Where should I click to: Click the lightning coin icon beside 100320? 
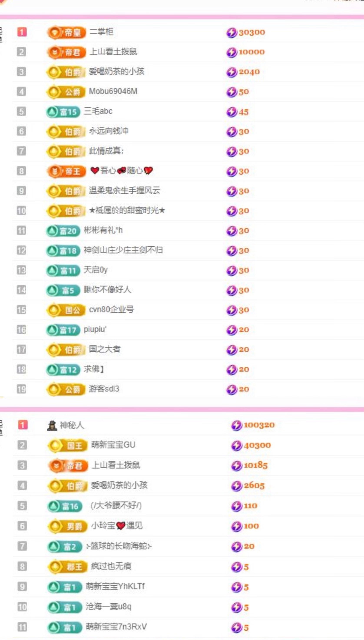coord(237,425)
